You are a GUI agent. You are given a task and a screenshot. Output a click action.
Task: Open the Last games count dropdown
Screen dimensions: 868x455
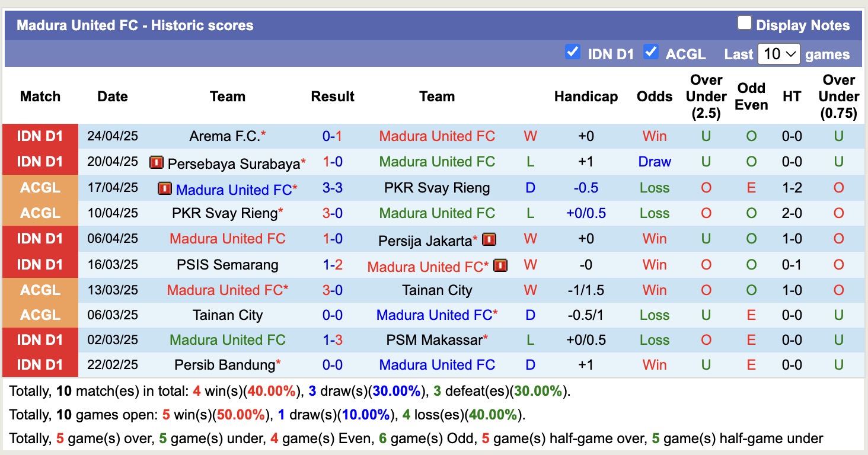778,53
